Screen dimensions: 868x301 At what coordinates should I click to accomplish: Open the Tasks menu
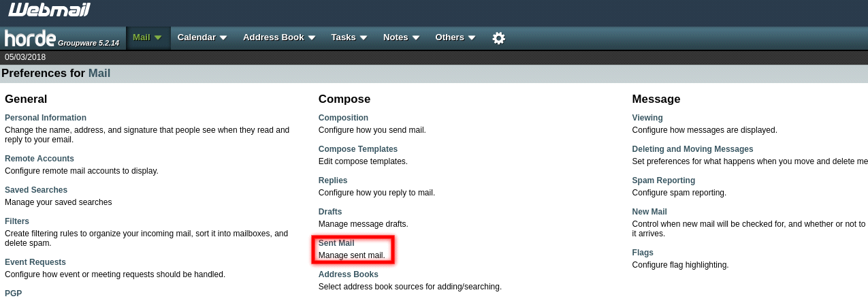tap(349, 37)
